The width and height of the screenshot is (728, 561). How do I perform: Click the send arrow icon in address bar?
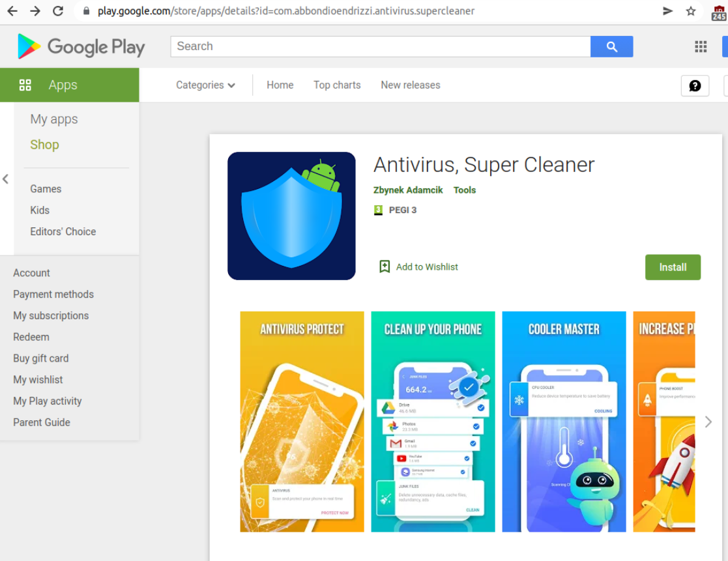coord(667,10)
